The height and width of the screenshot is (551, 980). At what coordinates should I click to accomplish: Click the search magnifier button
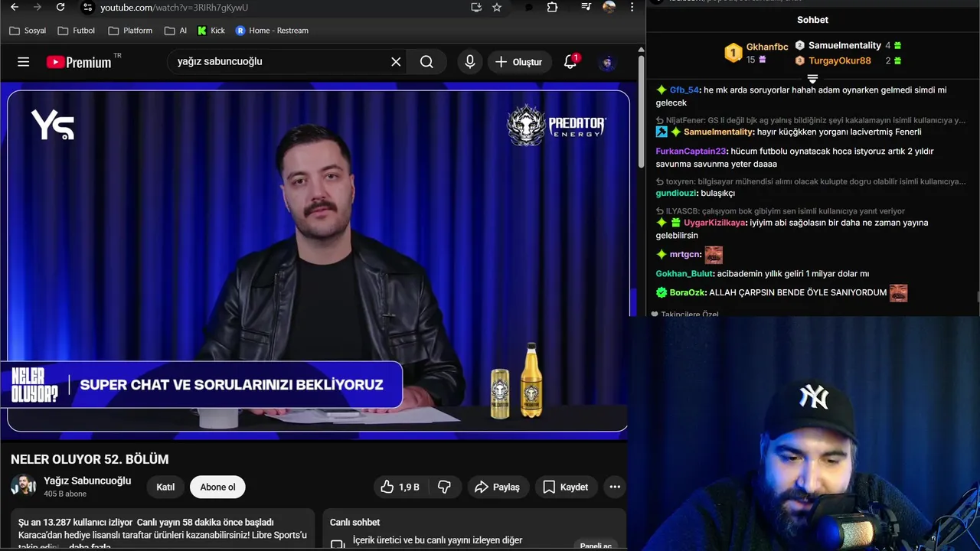pyautogui.click(x=426, y=62)
